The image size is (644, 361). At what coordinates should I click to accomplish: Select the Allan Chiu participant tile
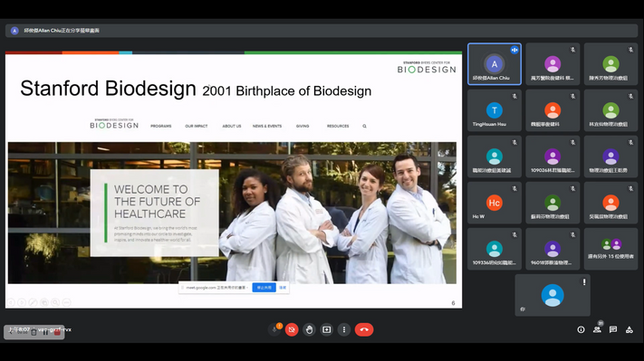tap(495, 64)
